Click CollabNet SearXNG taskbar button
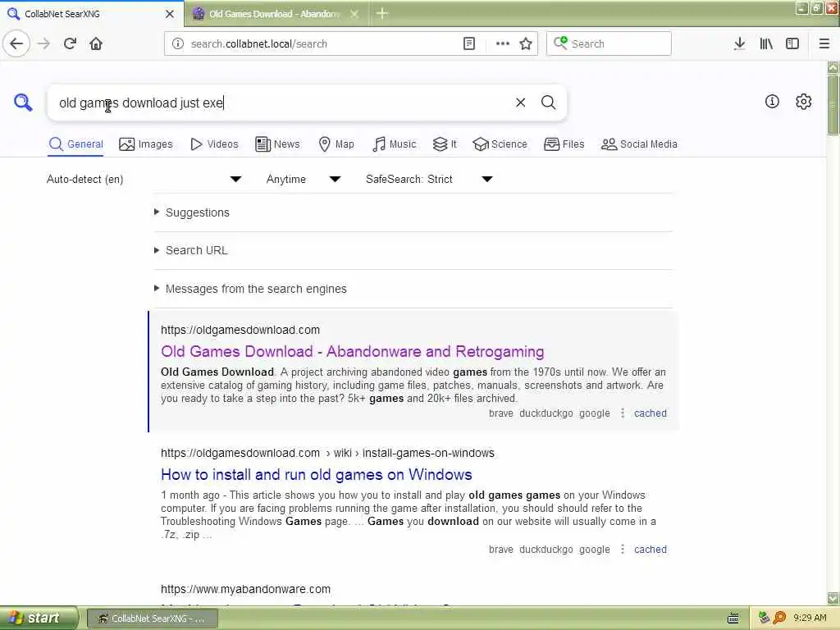Screen dimensions: 840x630 point(153,619)
